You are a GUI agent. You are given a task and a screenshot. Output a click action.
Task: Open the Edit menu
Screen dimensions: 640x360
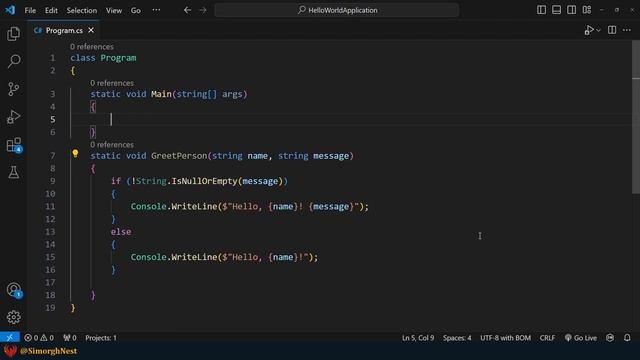point(51,10)
